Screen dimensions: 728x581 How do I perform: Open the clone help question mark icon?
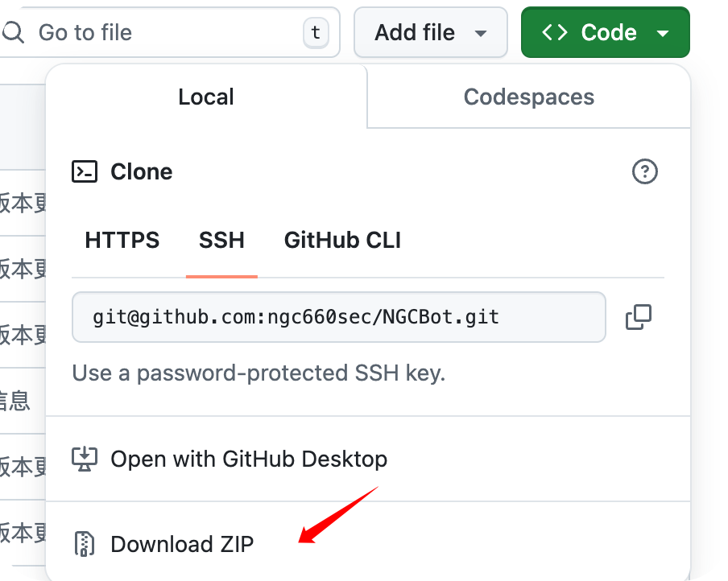point(645,171)
